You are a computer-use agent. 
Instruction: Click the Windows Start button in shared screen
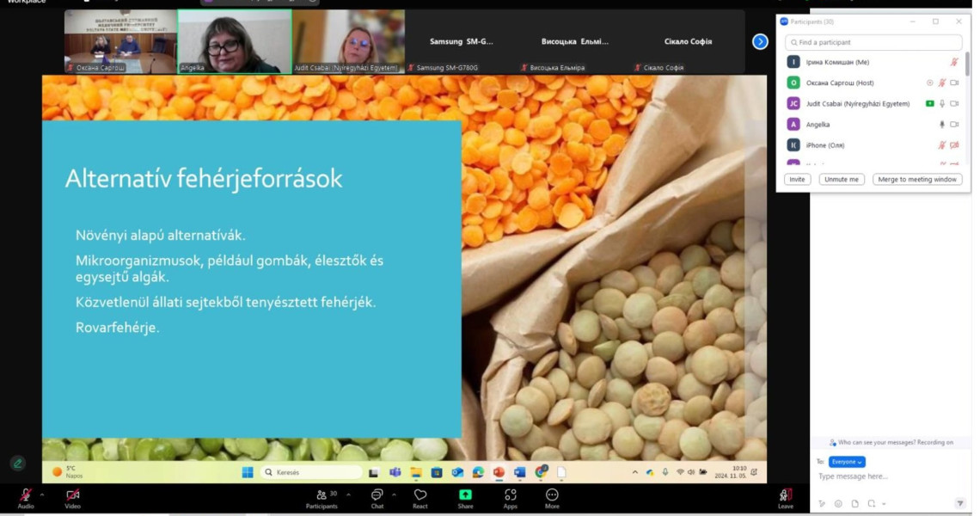coord(248,472)
